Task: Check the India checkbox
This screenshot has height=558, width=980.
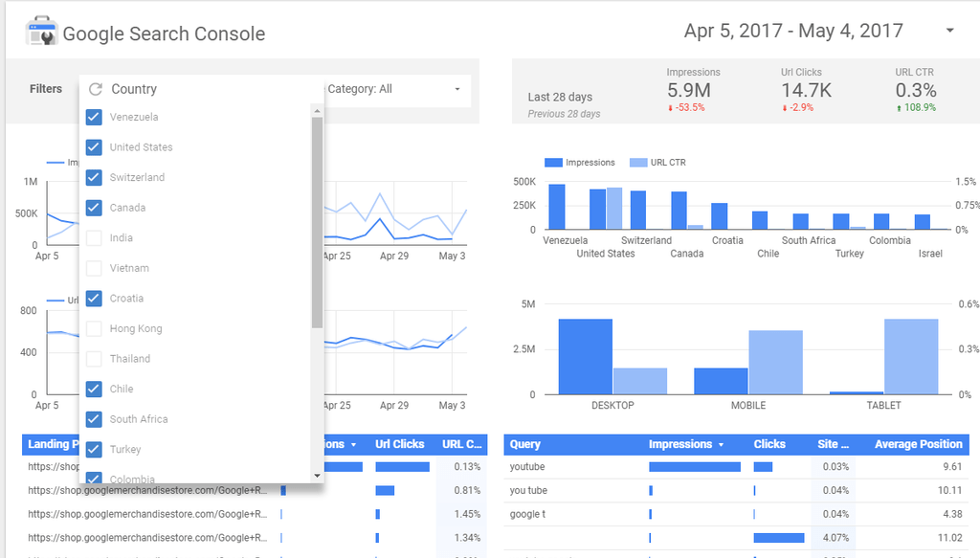Action: [94, 237]
